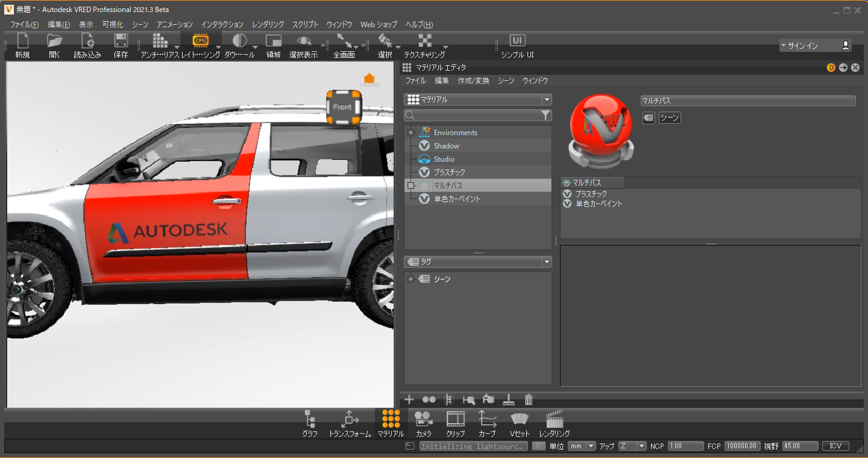Open the グラフ (Scenegraph) module
868x458 pixels.
click(x=310, y=423)
